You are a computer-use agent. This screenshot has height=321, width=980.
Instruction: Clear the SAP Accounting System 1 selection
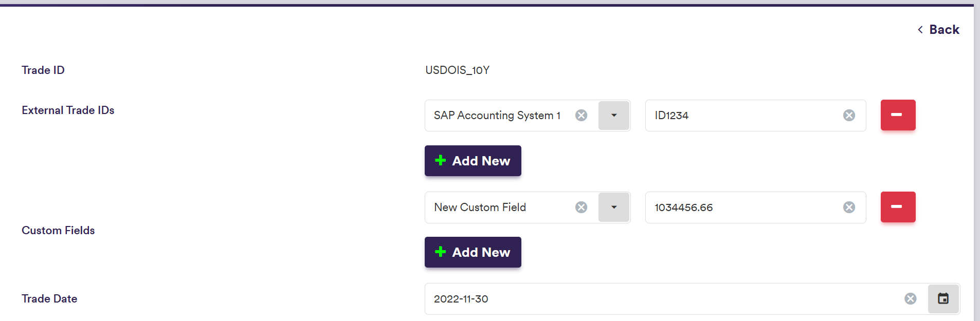[x=581, y=116]
